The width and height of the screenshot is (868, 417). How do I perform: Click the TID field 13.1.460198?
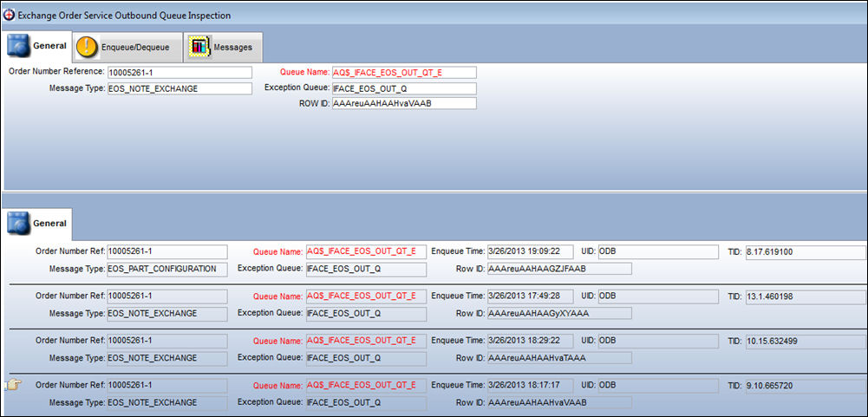806,296
